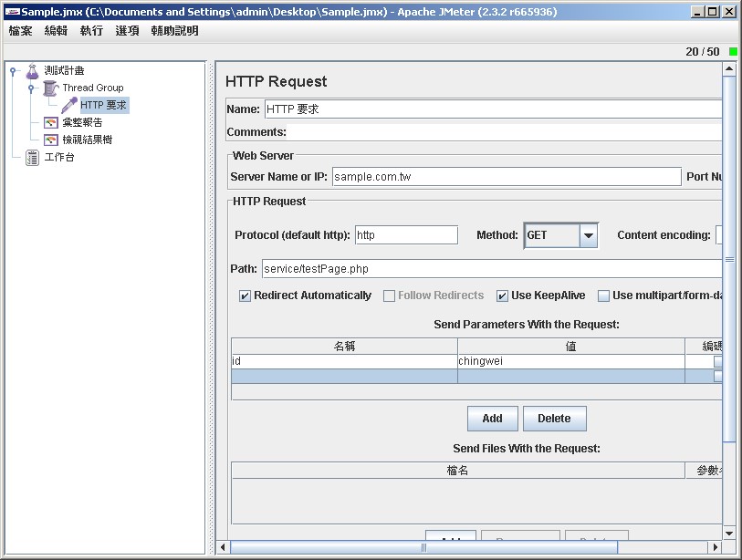The height and width of the screenshot is (560, 742).
Task: Collapse the 測試計畫 tree node
Action: pyautogui.click(x=14, y=71)
